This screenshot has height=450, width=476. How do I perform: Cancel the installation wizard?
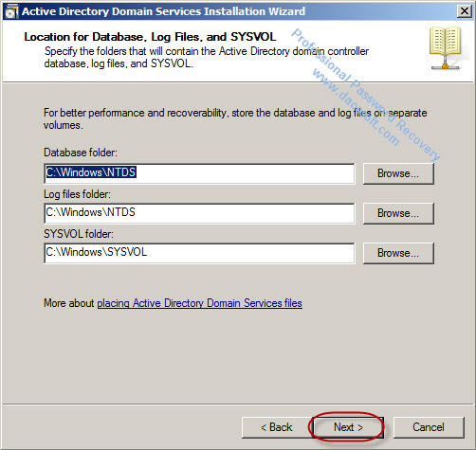coord(429,427)
